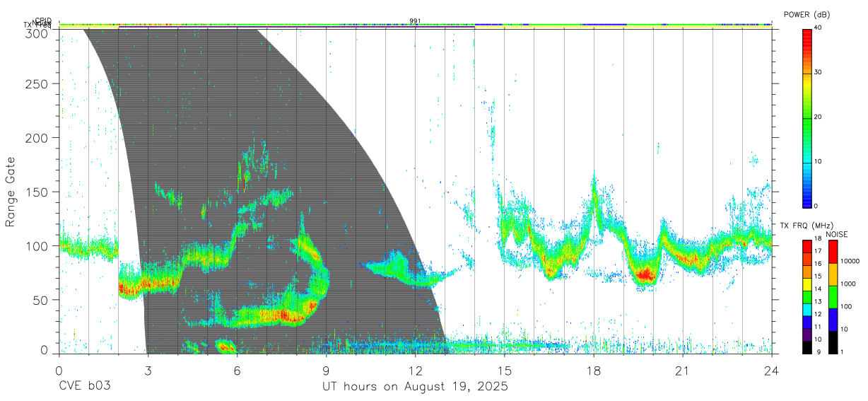This screenshot has width=868, height=401.
Task: Select the 13 label on TX FRQ scale
Action: coord(819,301)
